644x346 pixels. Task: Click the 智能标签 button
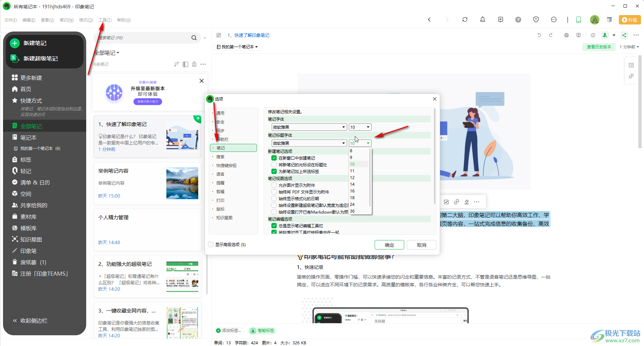coord(262,331)
